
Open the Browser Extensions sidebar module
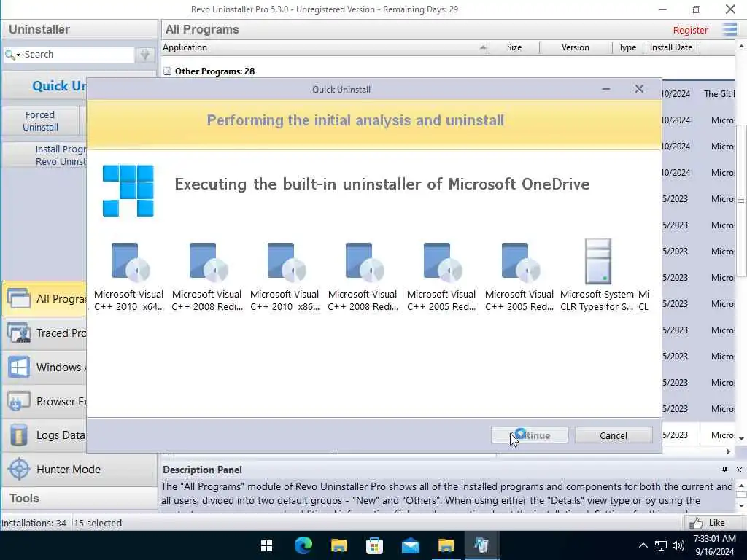pos(44,402)
